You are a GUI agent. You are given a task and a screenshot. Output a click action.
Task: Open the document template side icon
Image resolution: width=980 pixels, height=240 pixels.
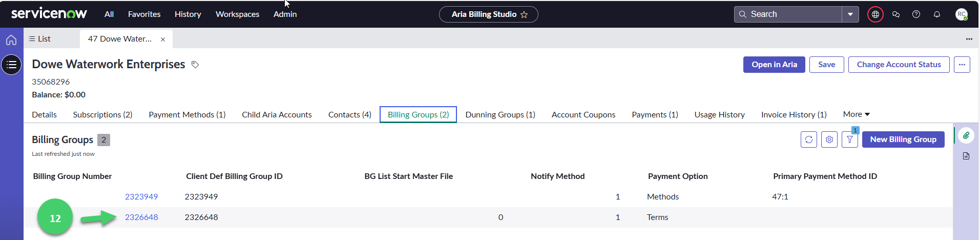(x=966, y=156)
